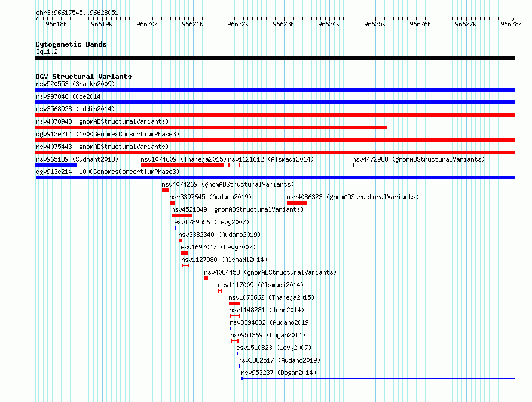
Task: Select nsv1073662 (Thareja2015) label
Action: 271,297
